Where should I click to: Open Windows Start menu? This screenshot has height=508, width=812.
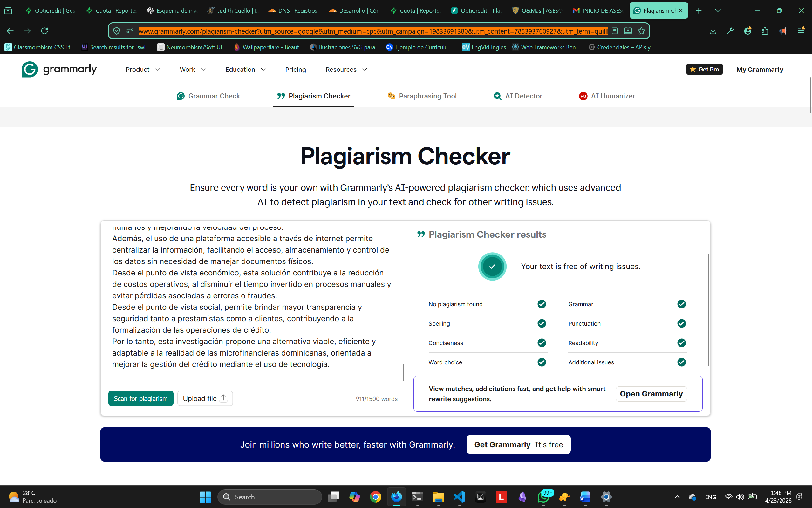205,497
